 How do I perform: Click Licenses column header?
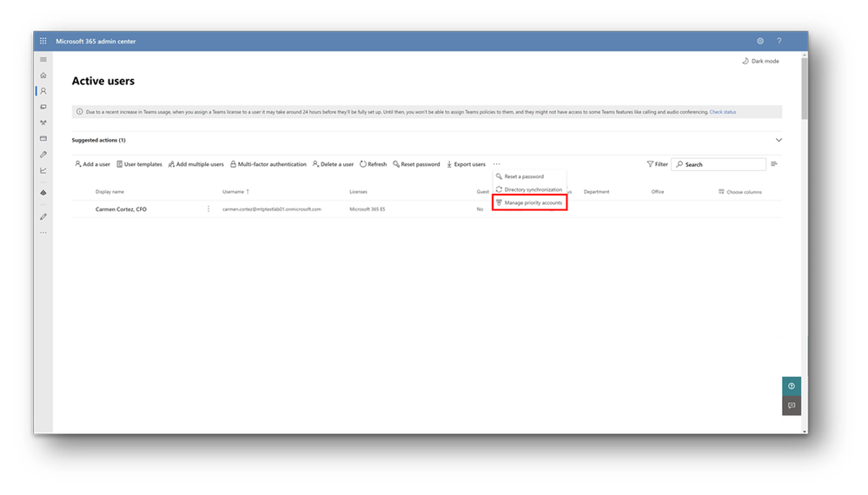358,192
